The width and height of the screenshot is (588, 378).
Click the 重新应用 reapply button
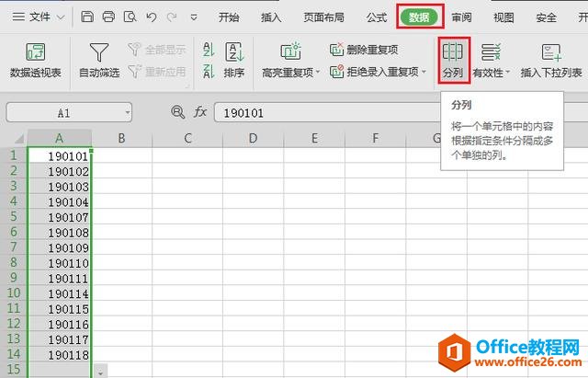(157, 72)
